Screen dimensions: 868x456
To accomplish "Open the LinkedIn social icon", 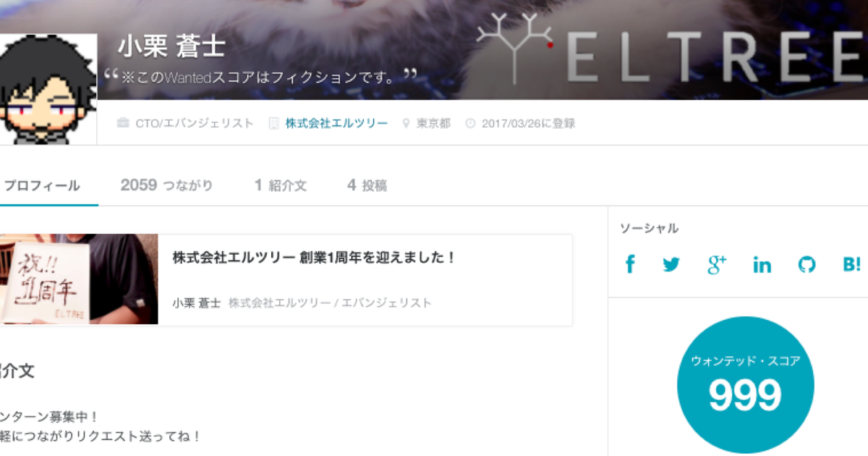I will point(762,265).
